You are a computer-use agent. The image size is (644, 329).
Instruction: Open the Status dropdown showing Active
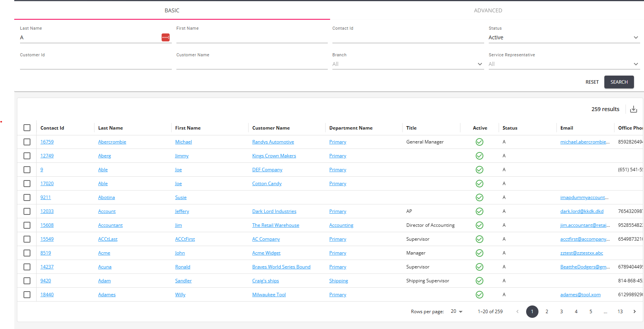click(564, 37)
